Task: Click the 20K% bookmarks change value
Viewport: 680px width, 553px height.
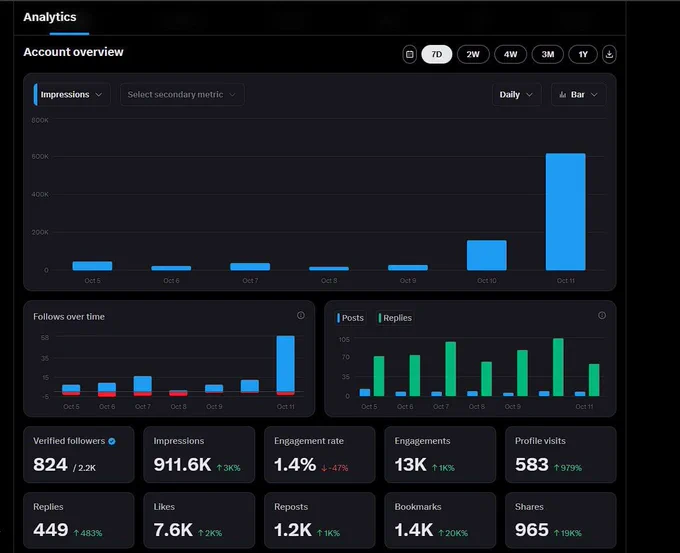Action: (x=453, y=533)
